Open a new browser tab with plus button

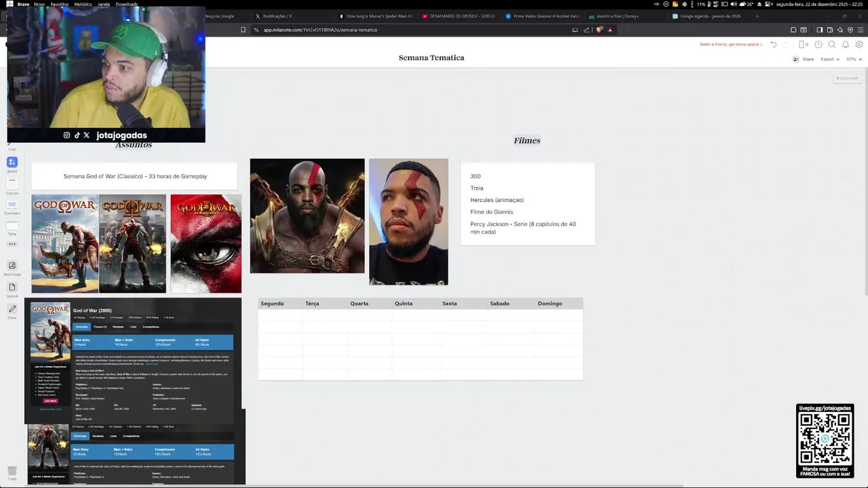pos(758,16)
